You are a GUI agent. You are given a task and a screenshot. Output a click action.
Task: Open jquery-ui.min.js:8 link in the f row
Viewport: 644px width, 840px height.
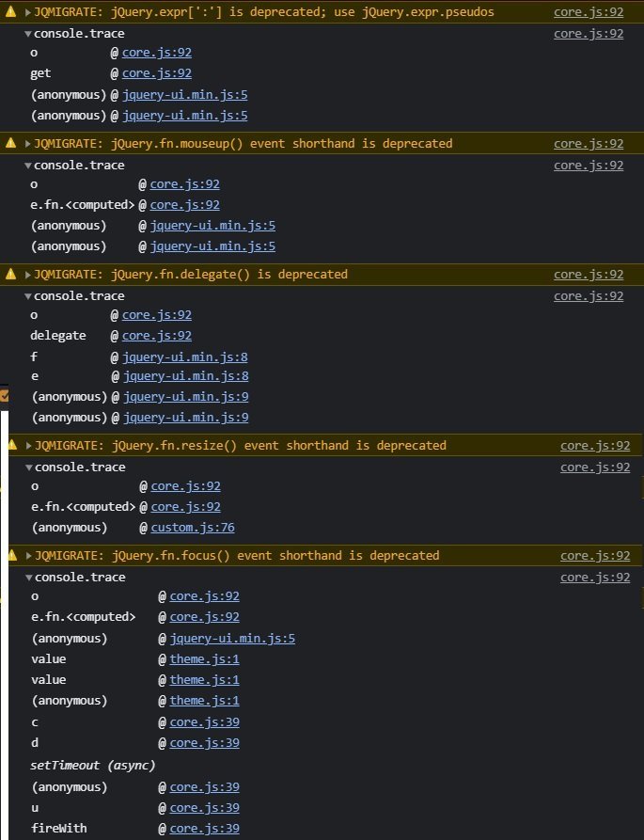click(x=184, y=357)
